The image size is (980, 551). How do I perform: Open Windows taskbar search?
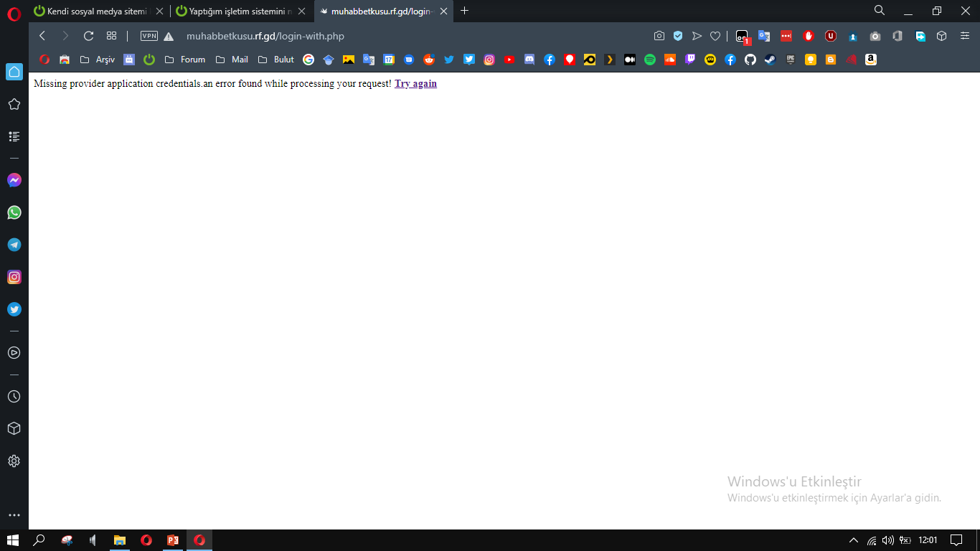point(39,540)
